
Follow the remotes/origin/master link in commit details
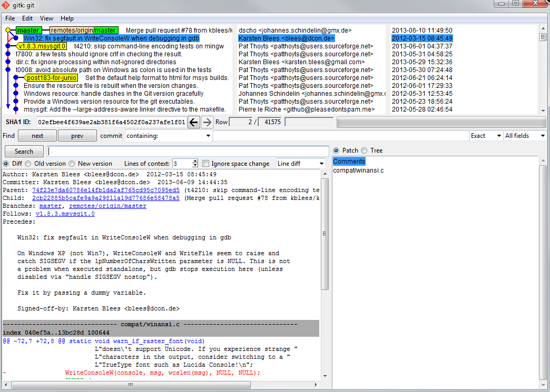pyautogui.click(x=107, y=206)
